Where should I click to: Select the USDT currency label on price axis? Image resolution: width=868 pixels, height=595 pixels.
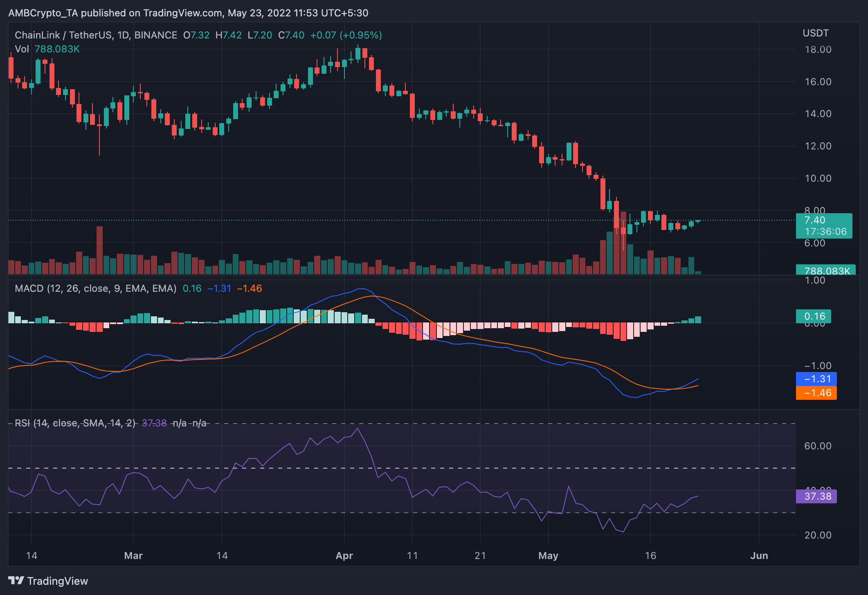pos(816,33)
